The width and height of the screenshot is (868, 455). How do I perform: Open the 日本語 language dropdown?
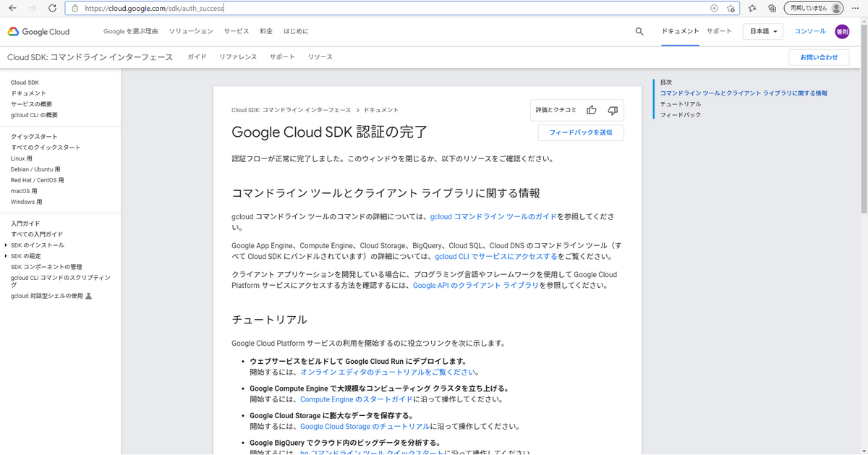pos(763,32)
